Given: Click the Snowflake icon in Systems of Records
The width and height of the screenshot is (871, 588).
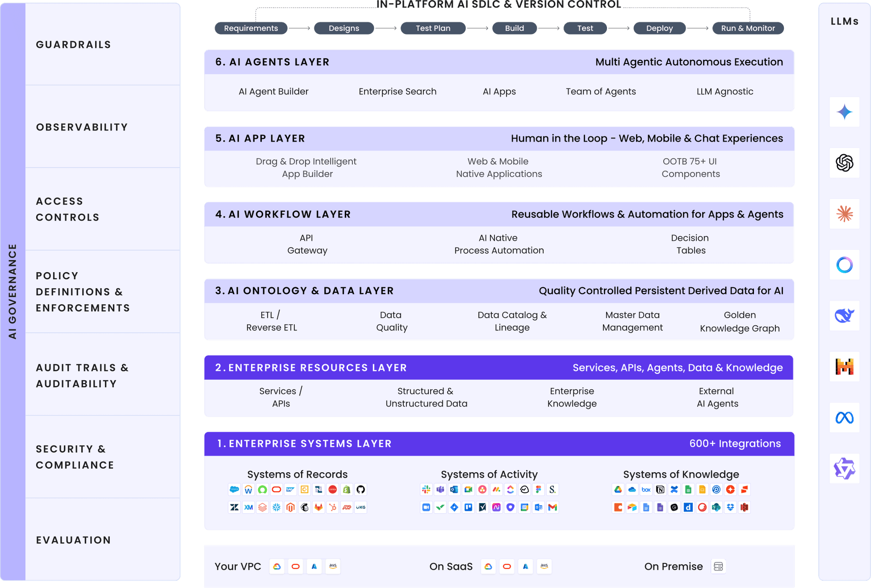Looking at the screenshot, I should click(277, 507).
